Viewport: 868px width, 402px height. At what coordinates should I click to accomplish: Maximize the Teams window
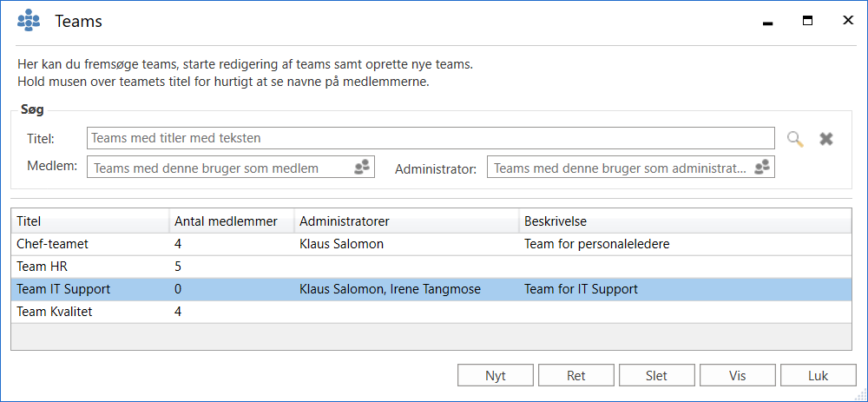807,21
